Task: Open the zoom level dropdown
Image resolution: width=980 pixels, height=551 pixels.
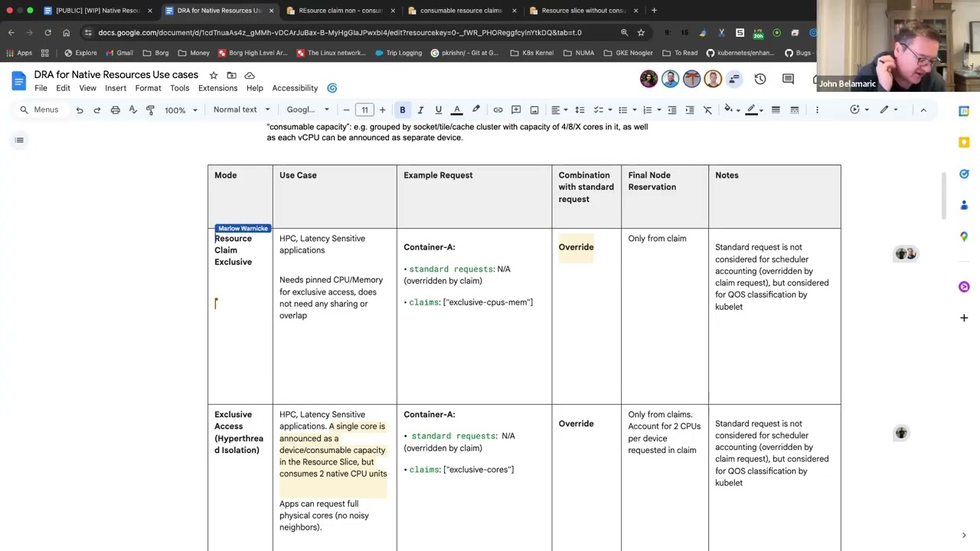Action: (x=181, y=110)
